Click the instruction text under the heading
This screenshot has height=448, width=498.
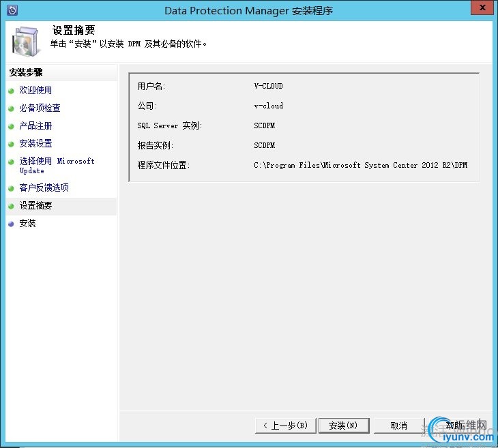(129, 44)
